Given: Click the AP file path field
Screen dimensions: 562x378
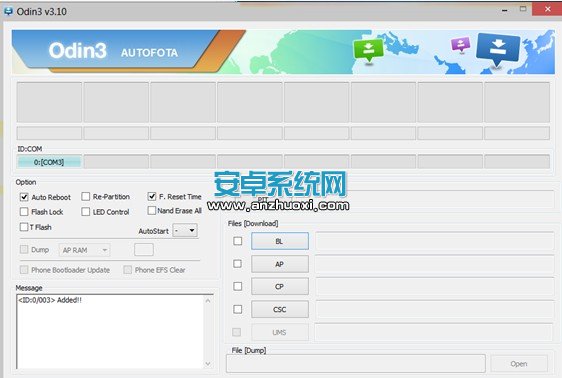Looking at the screenshot, I should 434,264.
